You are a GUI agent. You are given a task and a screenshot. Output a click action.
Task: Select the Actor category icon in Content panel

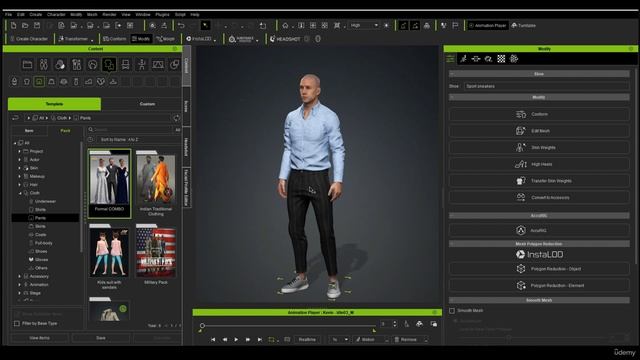click(x=44, y=64)
